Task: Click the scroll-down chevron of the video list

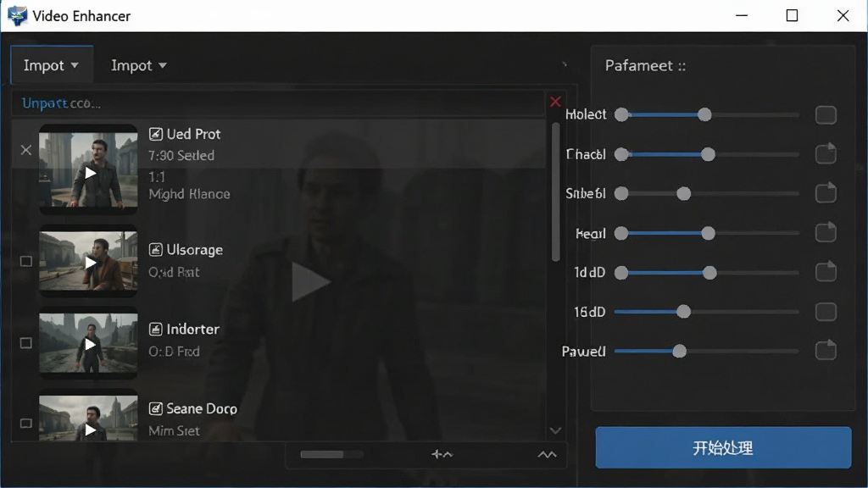Action: [x=556, y=430]
